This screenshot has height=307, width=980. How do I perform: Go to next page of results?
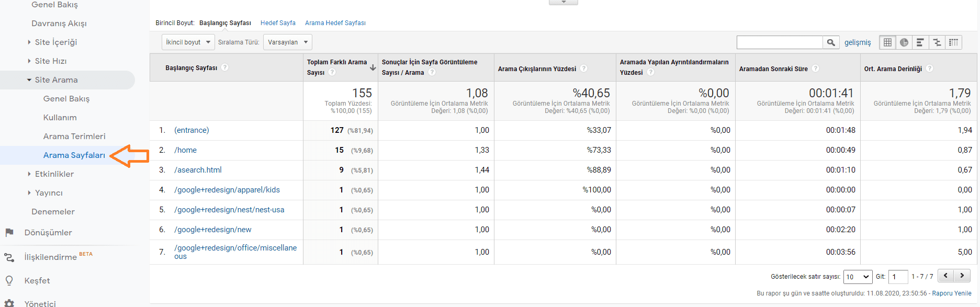click(x=962, y=276)
